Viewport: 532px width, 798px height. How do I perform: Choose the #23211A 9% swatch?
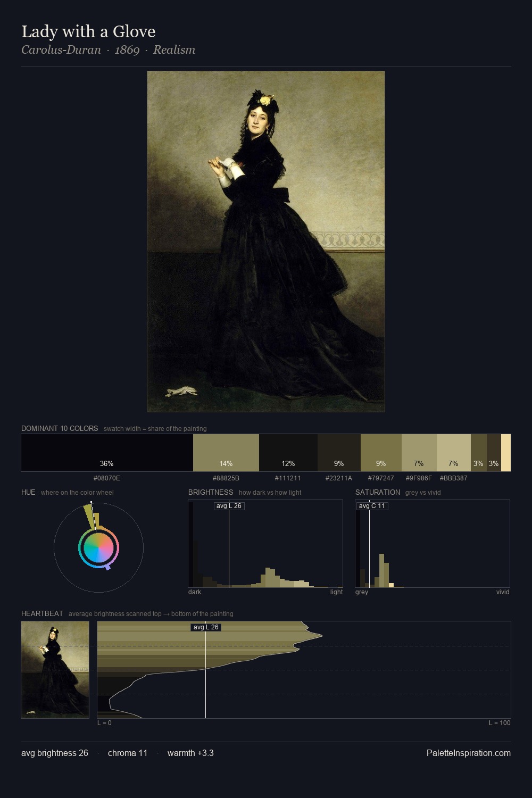coord(339,453)
